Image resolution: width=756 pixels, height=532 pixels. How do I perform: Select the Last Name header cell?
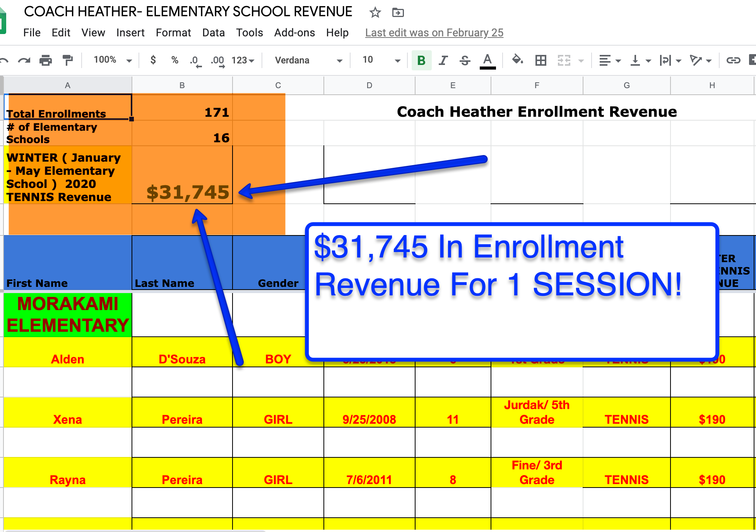[182, 263]
